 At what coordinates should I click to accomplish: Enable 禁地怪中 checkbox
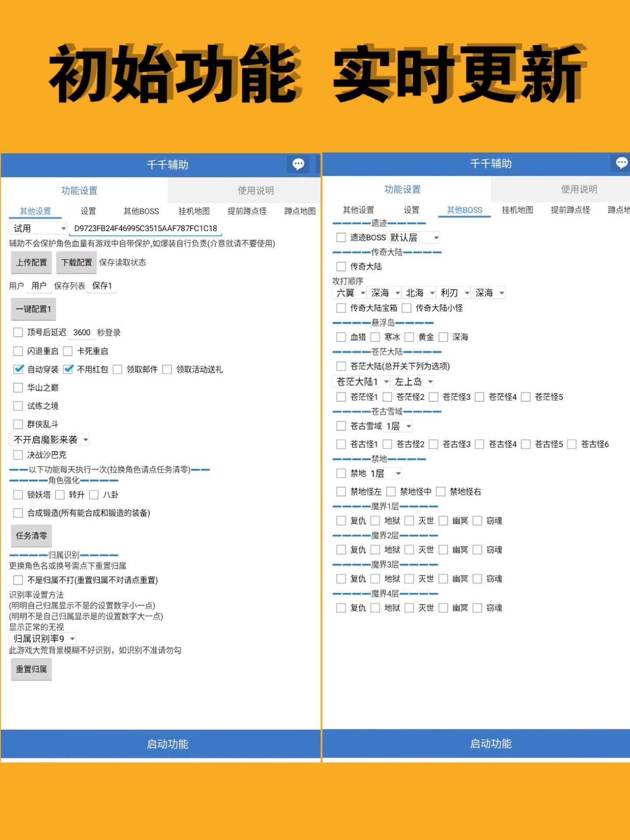391,492
